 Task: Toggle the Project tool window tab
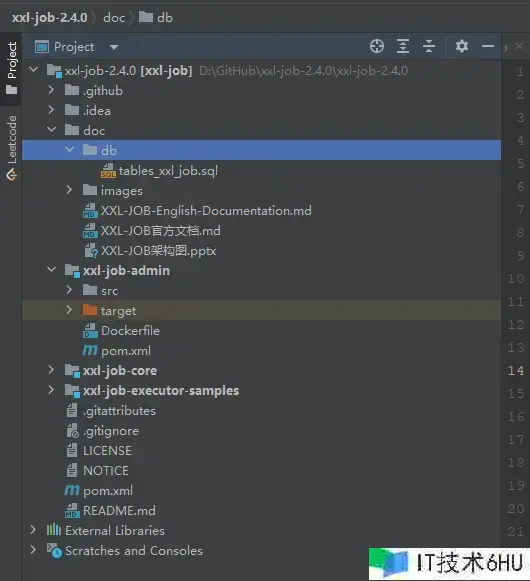point(11,69)
